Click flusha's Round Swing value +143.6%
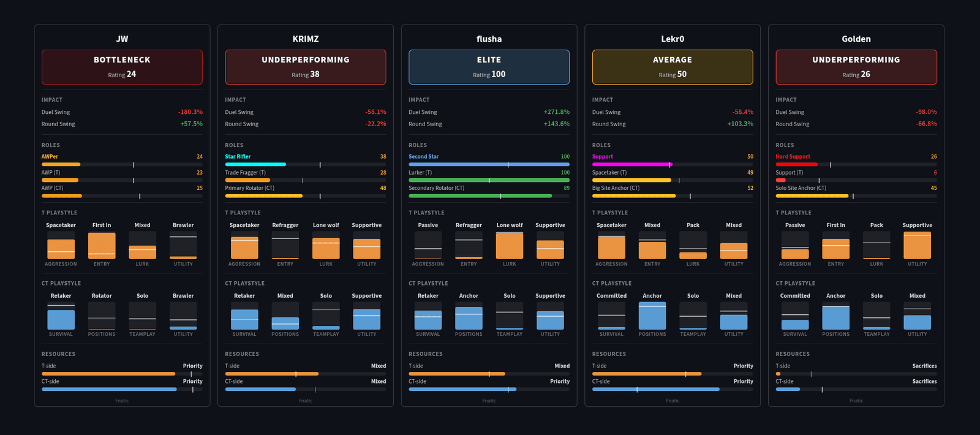This screenshot has width=980, height=435. coord(557,124)
